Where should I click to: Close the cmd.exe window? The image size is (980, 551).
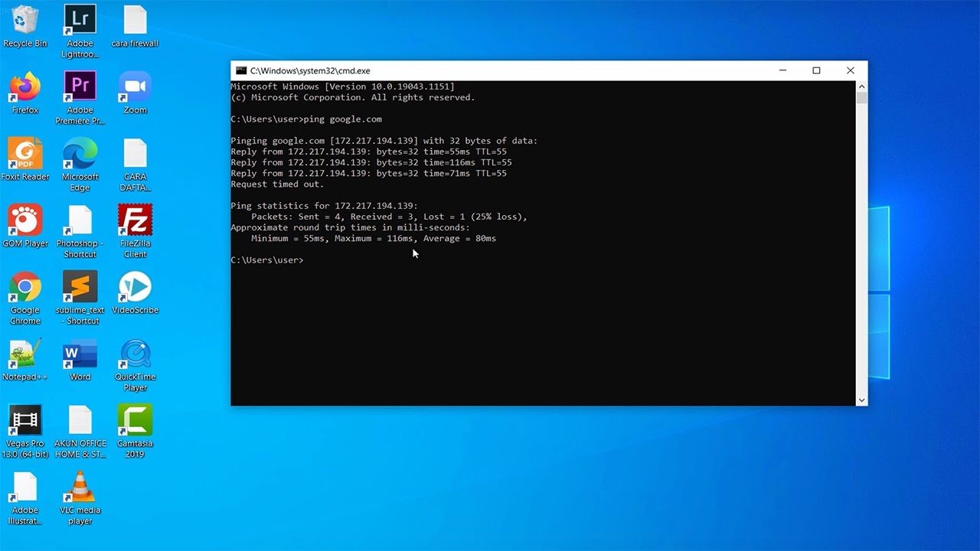[850, 70]
